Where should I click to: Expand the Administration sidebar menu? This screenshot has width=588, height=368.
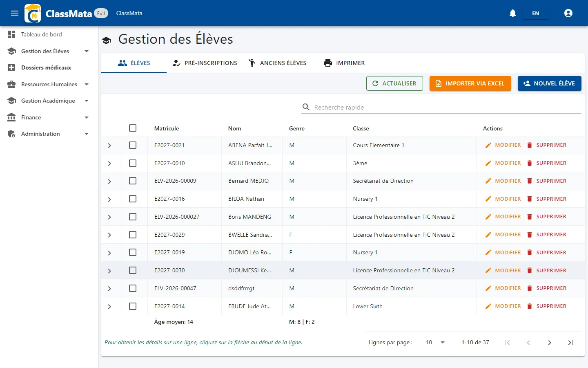pyautogui.click(x=49, y=134)
